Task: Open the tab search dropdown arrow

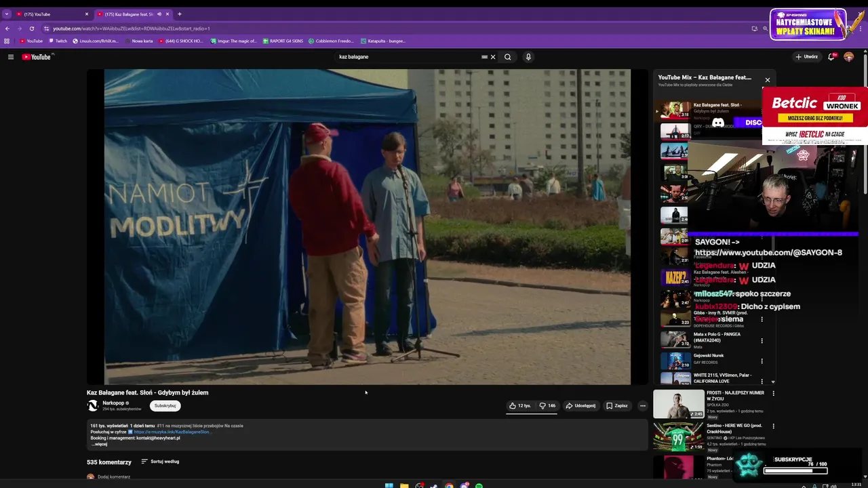Action: point(6,14)
